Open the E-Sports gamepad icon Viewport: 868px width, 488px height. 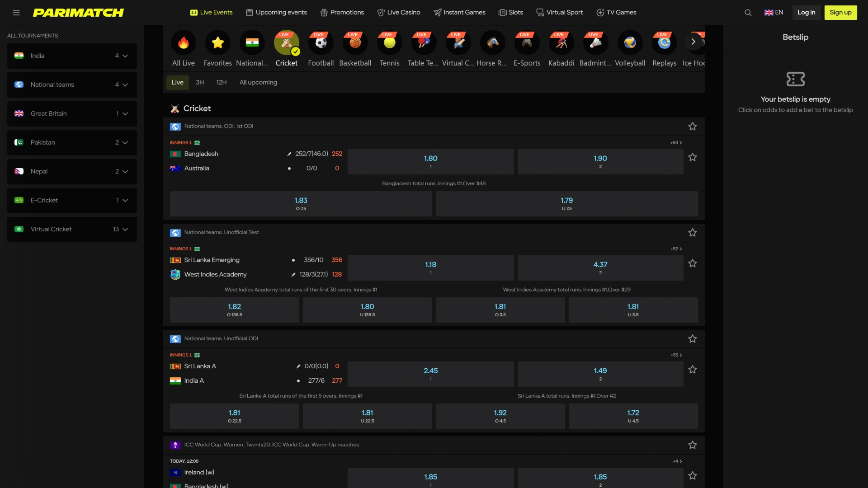coord(527,42)
